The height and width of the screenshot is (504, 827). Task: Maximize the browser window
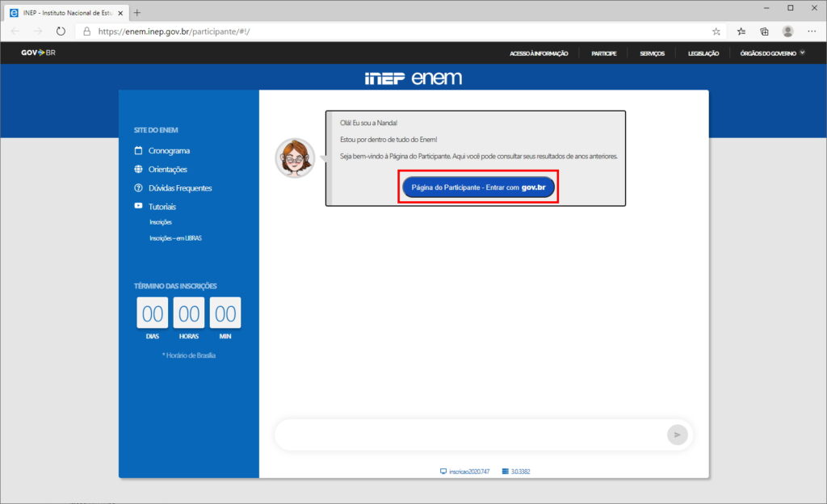tap(791, 8)
